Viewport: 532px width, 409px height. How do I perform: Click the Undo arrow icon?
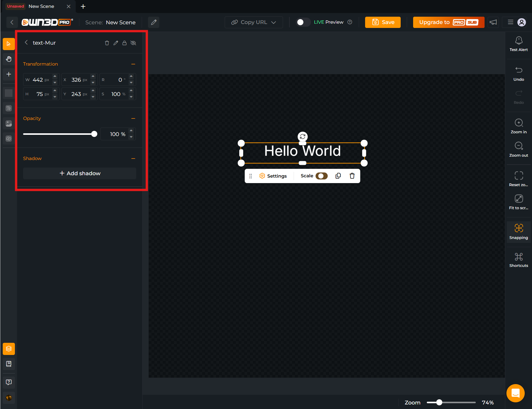[x=519, y=70]
